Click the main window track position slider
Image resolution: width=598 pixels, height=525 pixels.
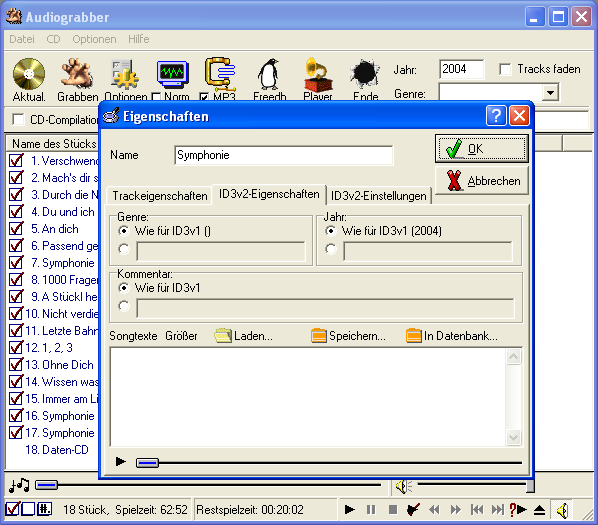[x=46, y=485]
